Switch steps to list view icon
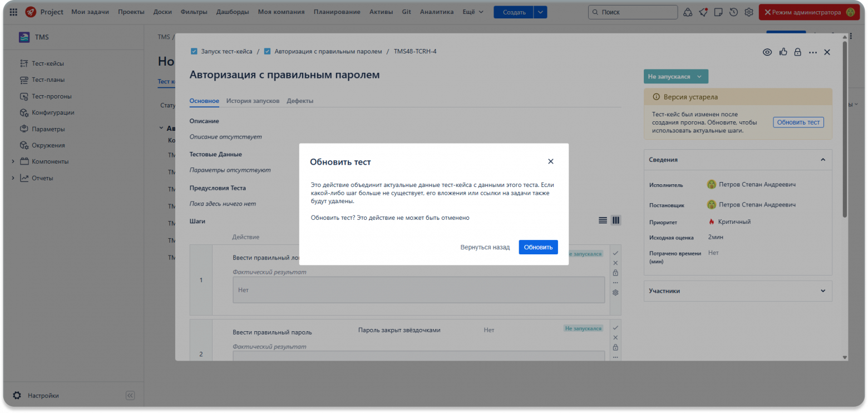 (x=603, y=220)
